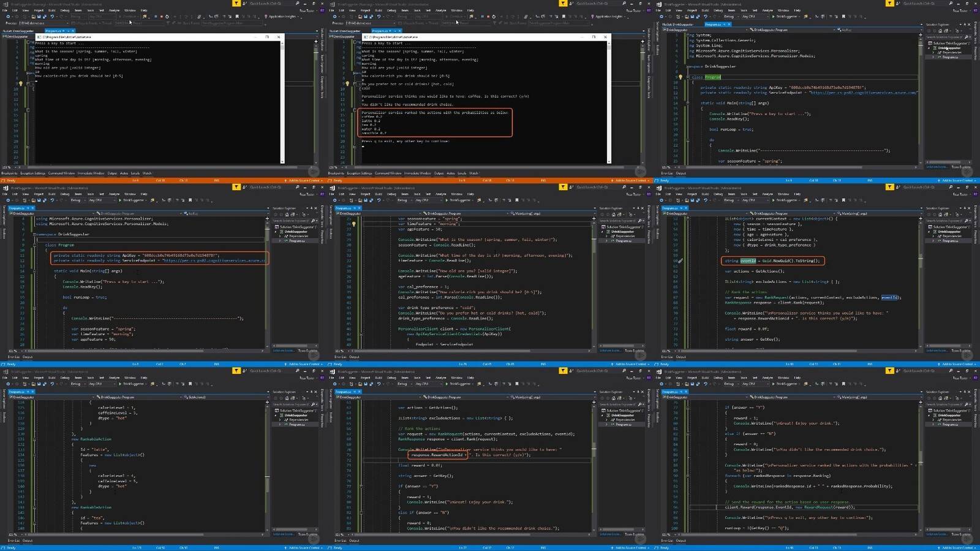Open Build menu in bottom-left window

point(51,378)
